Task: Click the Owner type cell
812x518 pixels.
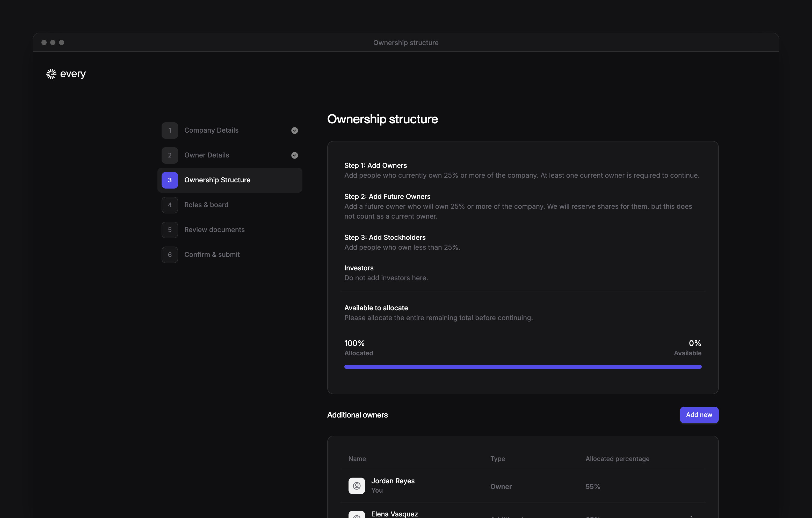Action: click(501, 487)
